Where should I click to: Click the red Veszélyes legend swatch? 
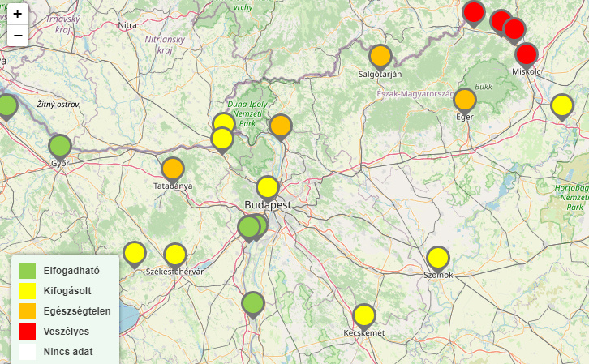28,331
